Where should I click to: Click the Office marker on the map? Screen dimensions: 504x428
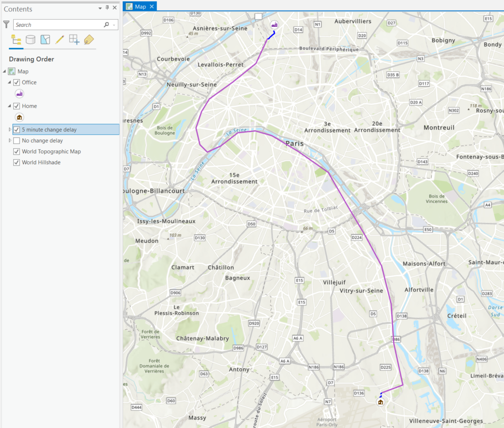pos(274,25)
